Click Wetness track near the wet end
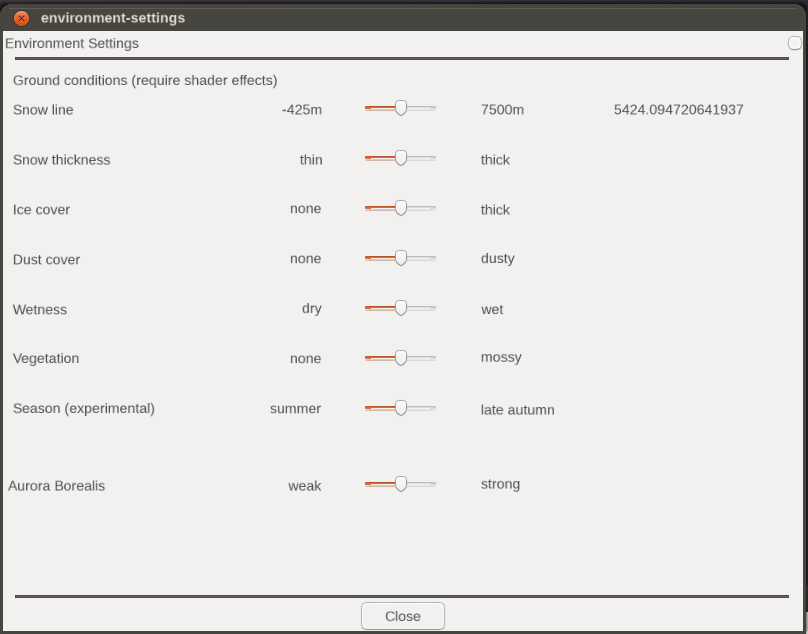The height and width of the screenshot is (634, 808). click(x=430, y=308)
